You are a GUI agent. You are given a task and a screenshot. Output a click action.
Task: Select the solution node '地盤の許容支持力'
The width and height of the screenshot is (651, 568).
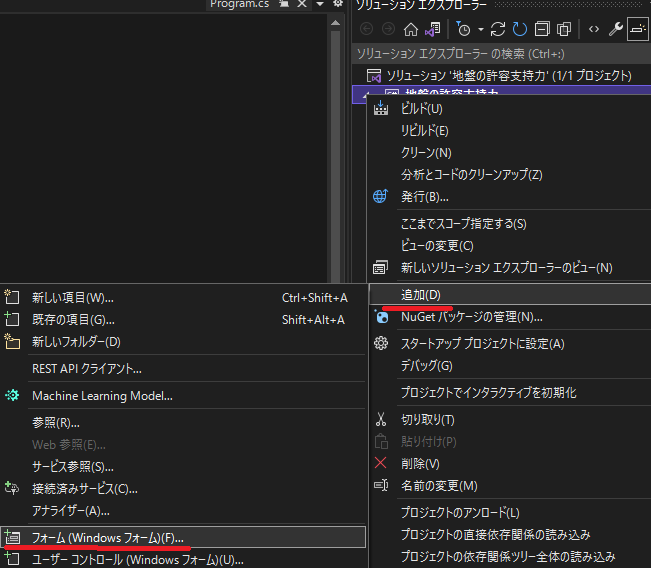tap(508, 75)
